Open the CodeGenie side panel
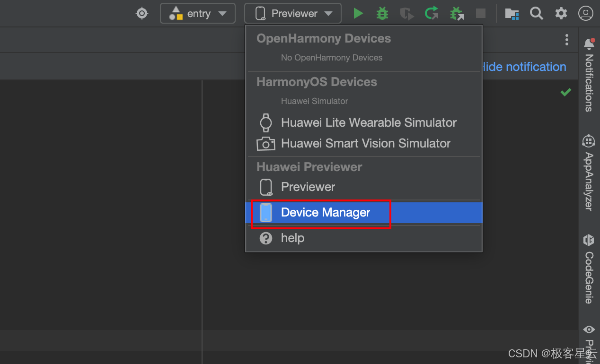 589,269
